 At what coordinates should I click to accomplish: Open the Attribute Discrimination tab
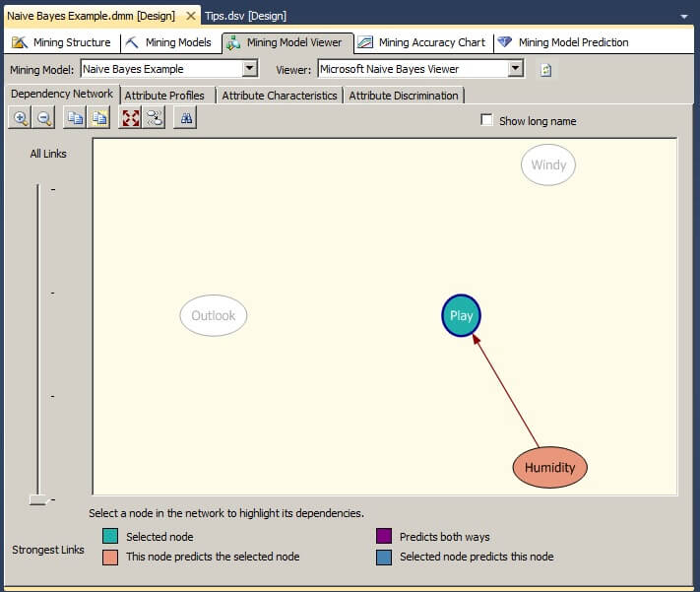pos(404,96)
